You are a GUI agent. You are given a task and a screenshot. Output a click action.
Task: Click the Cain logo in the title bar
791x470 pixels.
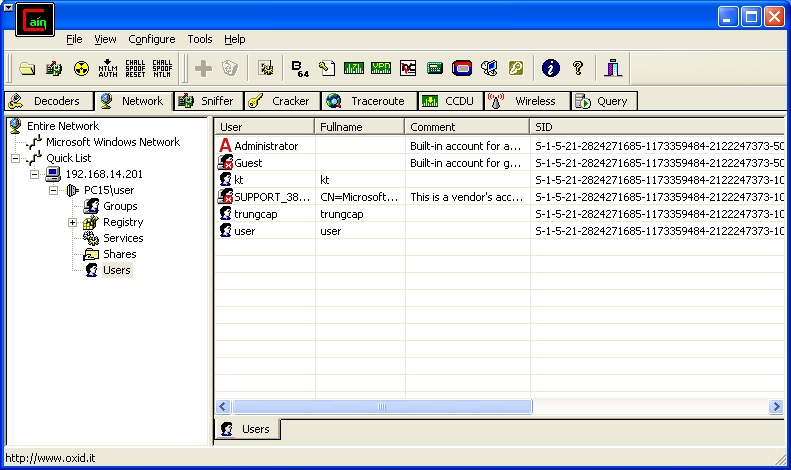click(35, 20)
